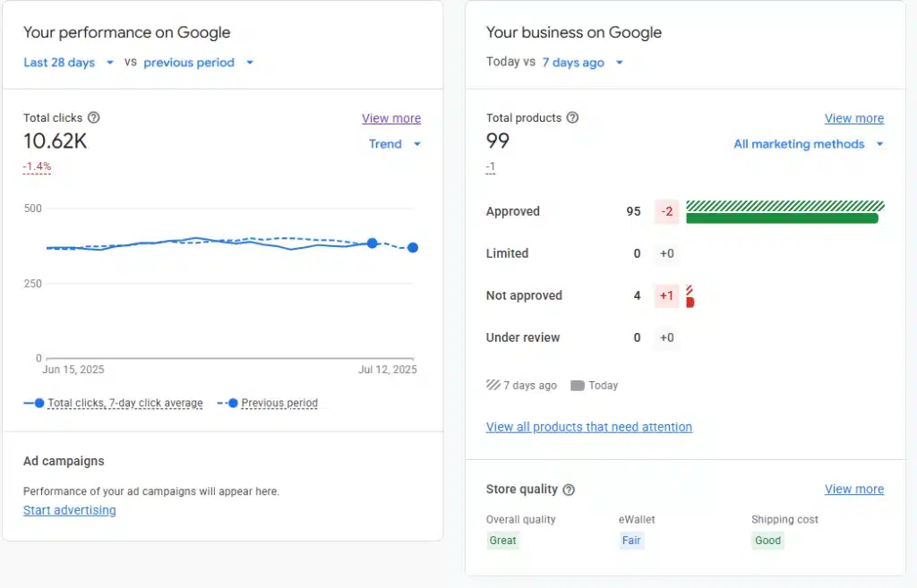
Task: Click the Today gray legend icon
Action: (577, 386)
